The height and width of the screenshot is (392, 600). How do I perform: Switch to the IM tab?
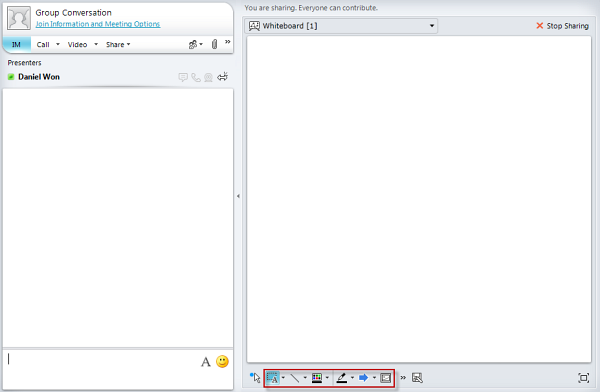coord(16,44)
